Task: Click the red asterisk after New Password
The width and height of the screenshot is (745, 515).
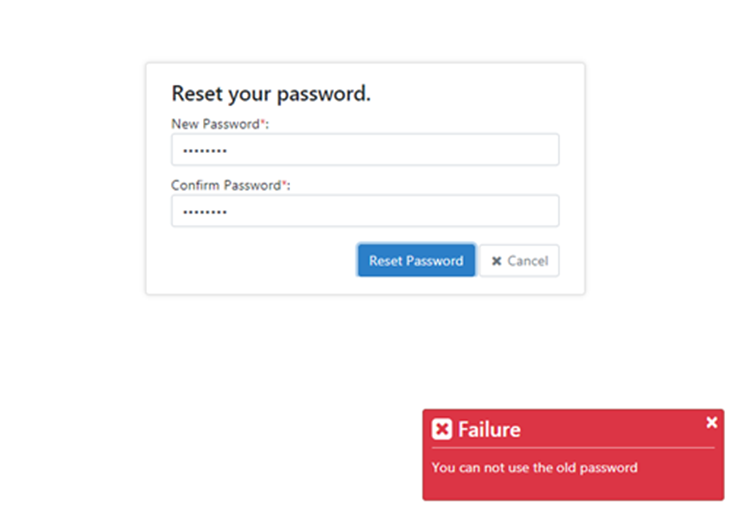Action: (x=262, y=122)
